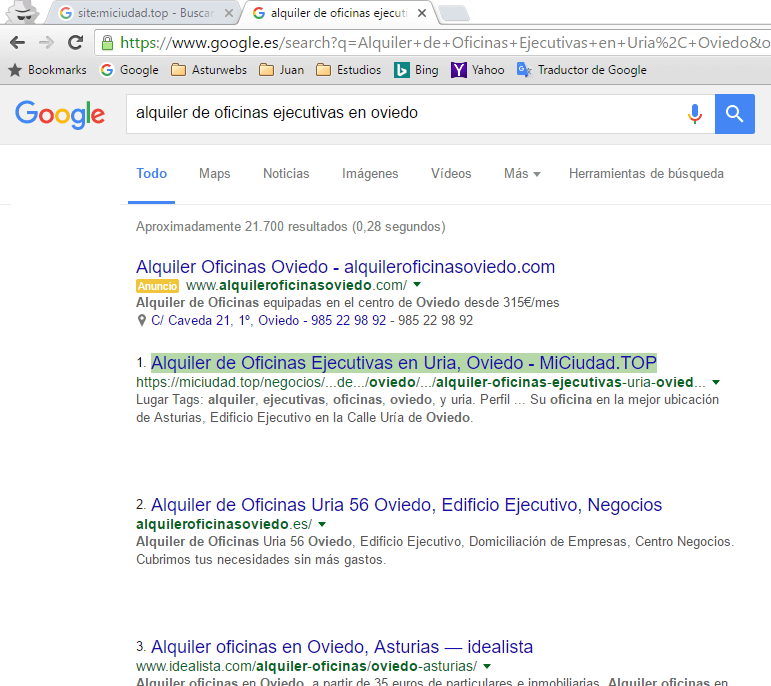Select the Todo search tab
The width and height of the screenshot is (771, 686).
tap(151, 174)
